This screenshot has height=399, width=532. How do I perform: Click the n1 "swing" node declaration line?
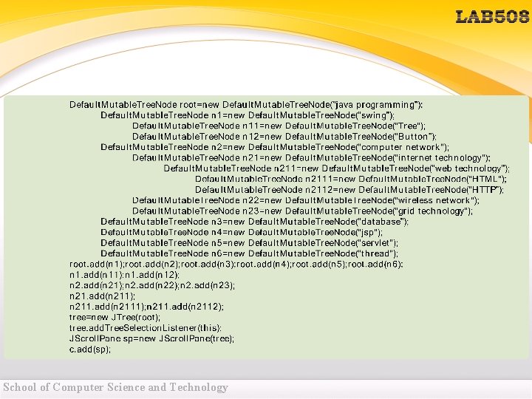(248, 115)
